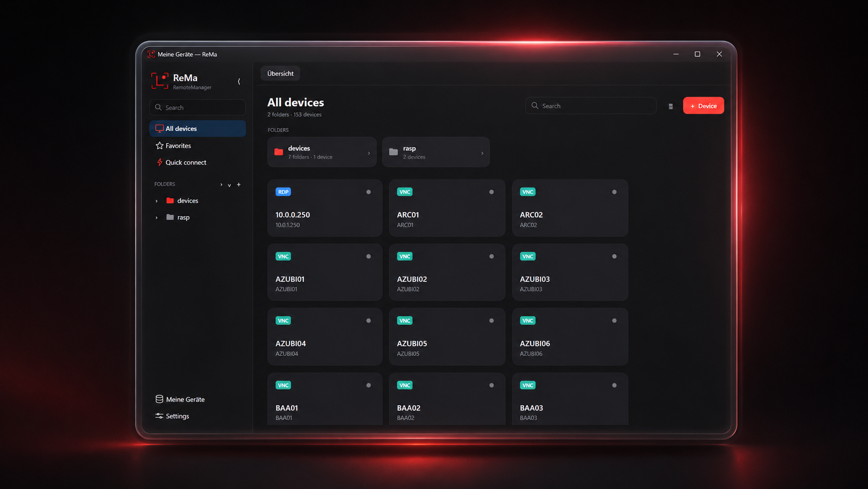Open the AZUBI02 device card
Screen dimensions: 868x489
(x=447, y=272)
